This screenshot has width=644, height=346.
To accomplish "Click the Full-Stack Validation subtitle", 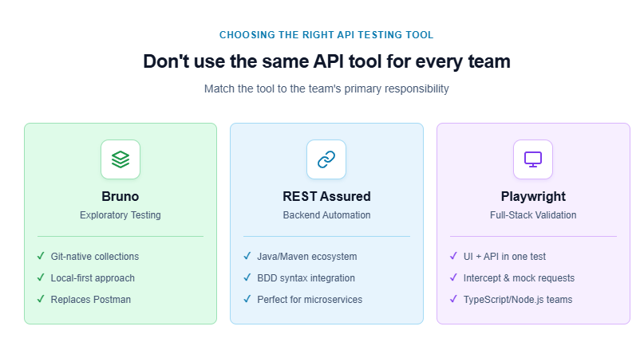I will pyautogui.click(x=533, y=215).
